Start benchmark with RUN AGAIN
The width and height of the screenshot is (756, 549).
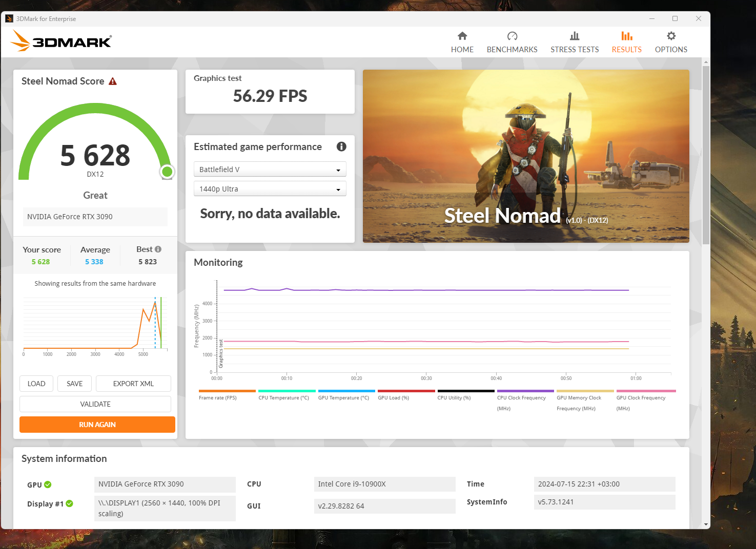(x=97, y=425)
